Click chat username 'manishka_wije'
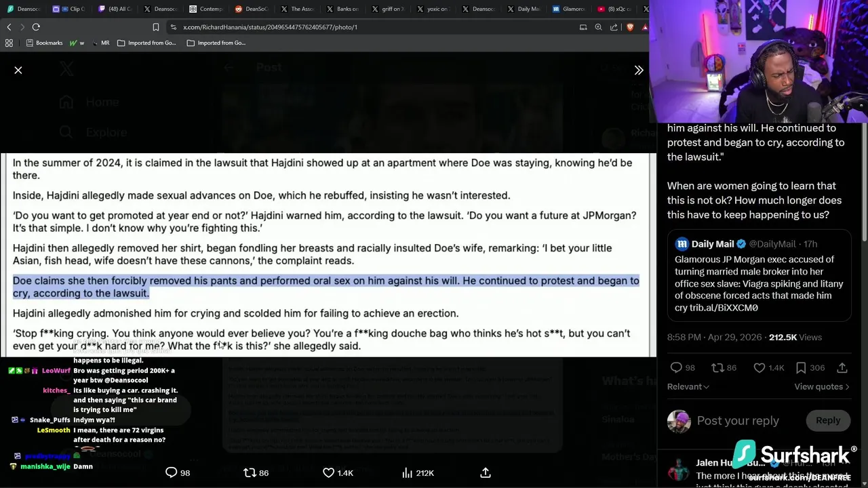Screen dimensions: 868x488 pyautogui.click(x=45, y=466)
